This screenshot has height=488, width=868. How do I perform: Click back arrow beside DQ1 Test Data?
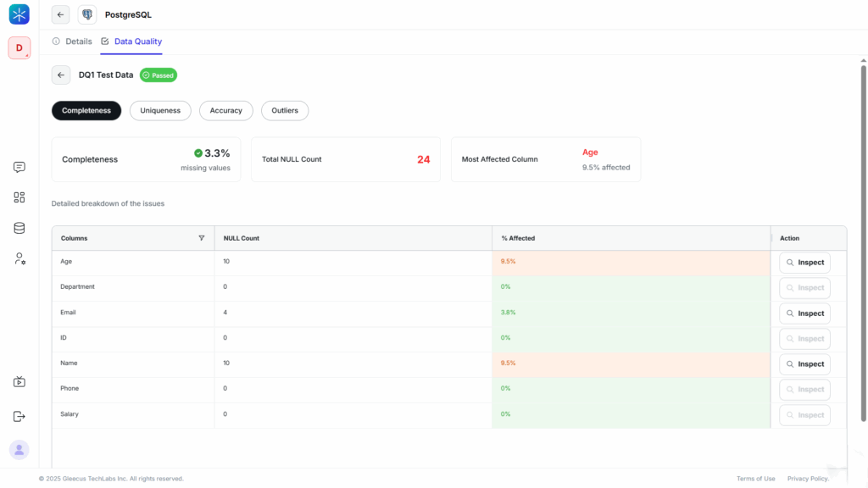60,75
